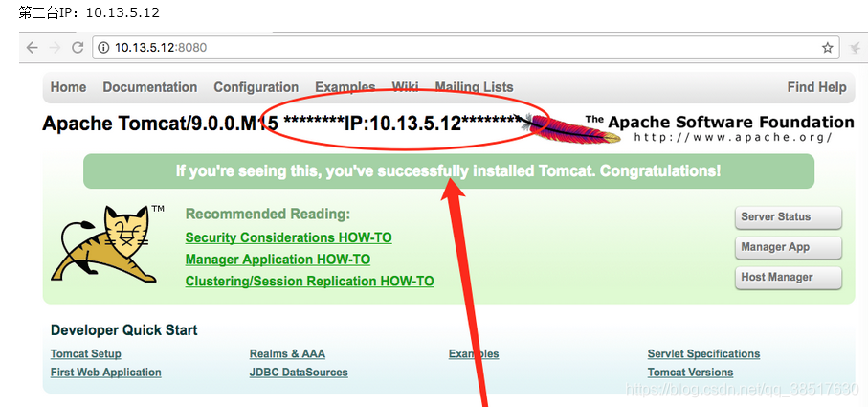Open the Wiki nav item
Image resolution: width=868 pixels, height=407 pixels.
(405, 87)
